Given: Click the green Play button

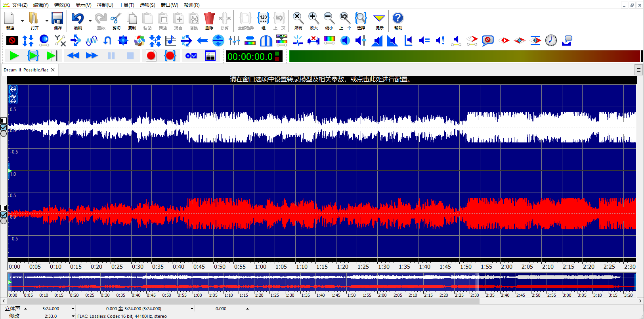Looking at the screenshot, I should [14, 56].
